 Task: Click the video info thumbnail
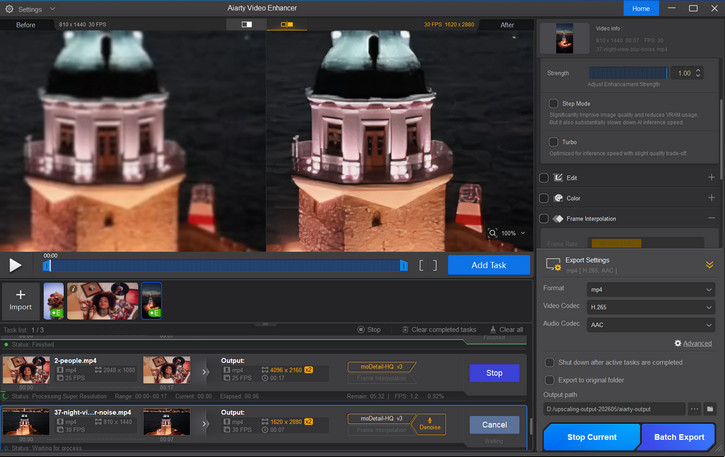click(x=564, y=38)
